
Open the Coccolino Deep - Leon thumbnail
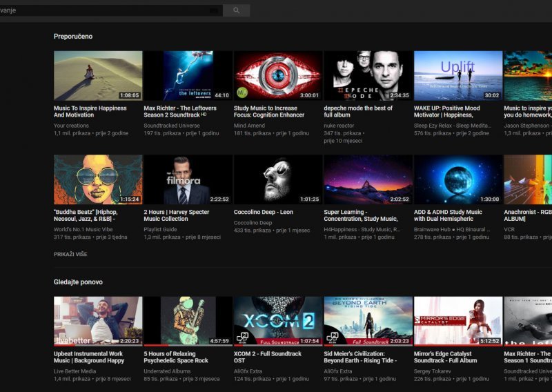pyautogui.click(x=277, y=179)
